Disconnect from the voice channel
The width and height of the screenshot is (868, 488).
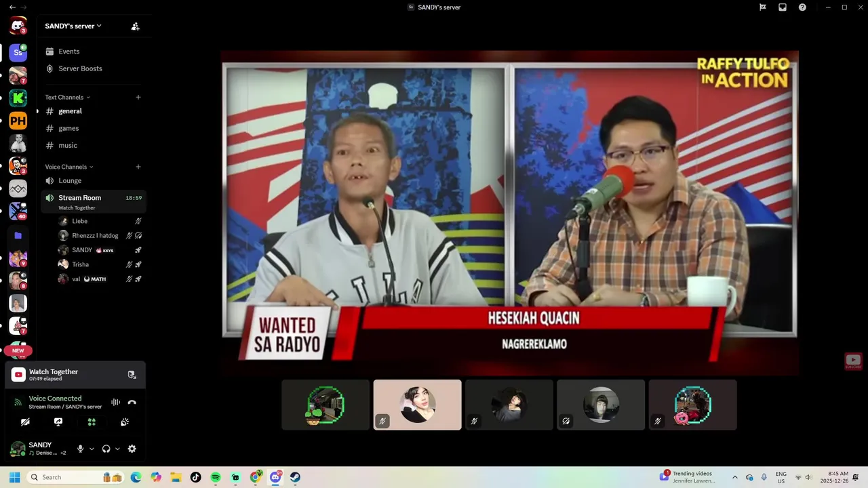click(132, 402)
